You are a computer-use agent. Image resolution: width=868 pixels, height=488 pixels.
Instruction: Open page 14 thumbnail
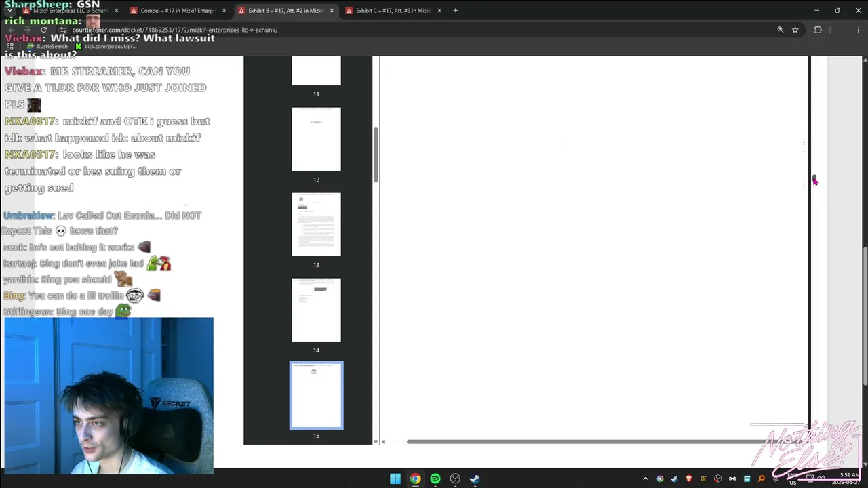coord(316,310)
